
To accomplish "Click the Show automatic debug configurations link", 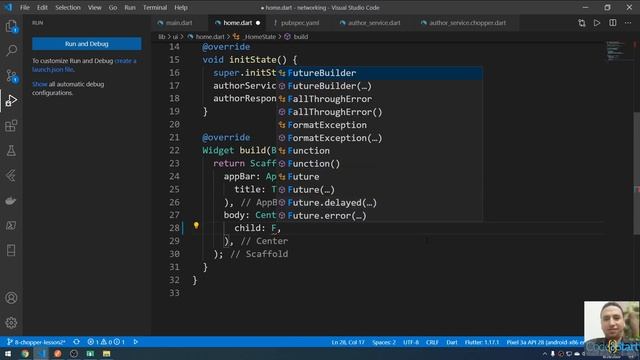I will coord(40,84).
